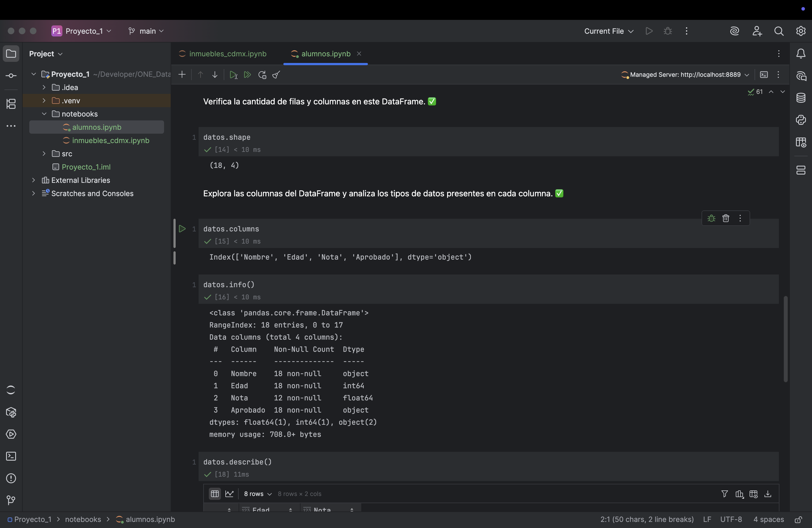The width and height of the screenshot is (812, 528).
Task: Run the datos.columns cell
Action: pyautogui.click(x=182, y=229)
